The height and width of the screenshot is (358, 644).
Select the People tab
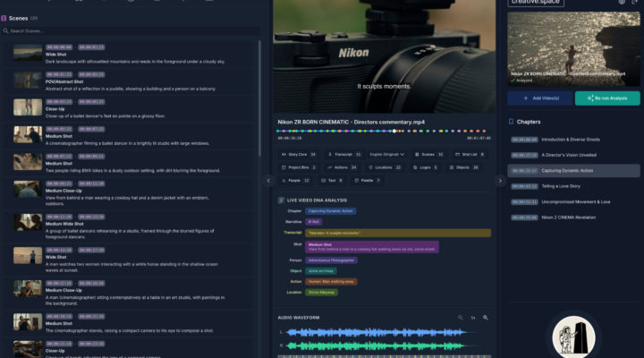(295, 181)
